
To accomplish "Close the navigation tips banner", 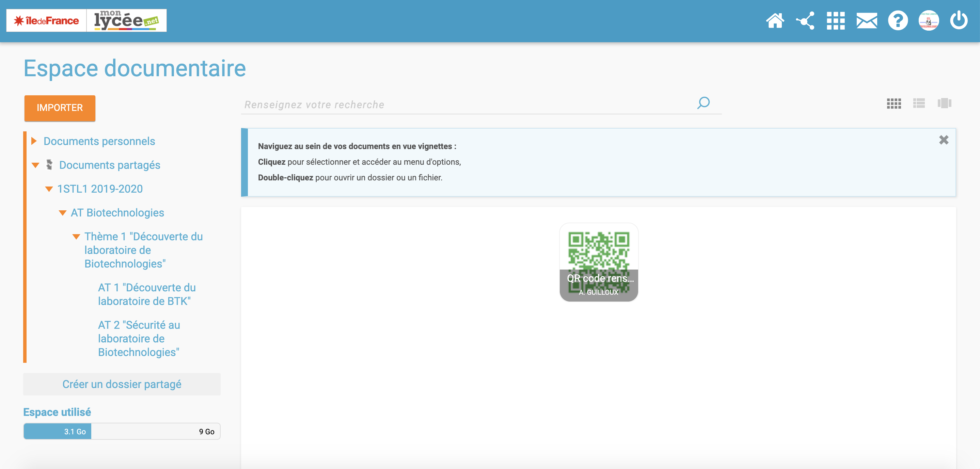I will pos(944,140).
